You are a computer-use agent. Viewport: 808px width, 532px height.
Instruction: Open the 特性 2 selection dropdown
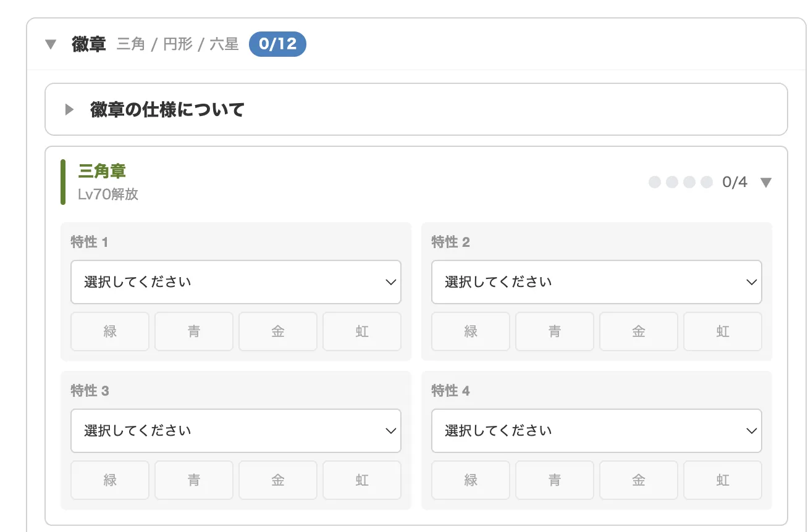pos(597,282)
